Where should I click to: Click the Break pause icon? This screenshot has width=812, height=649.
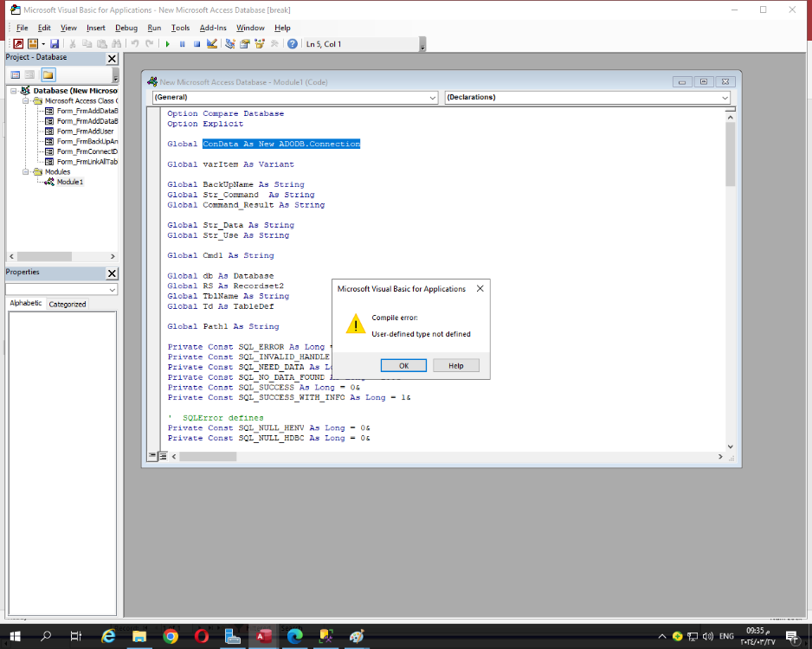(183, 44)
